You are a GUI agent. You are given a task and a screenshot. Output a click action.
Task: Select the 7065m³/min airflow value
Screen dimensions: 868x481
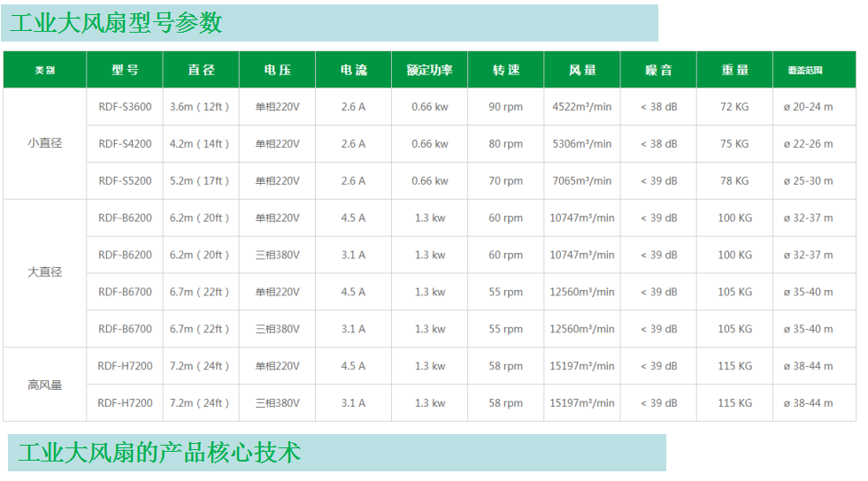(581, 181)
